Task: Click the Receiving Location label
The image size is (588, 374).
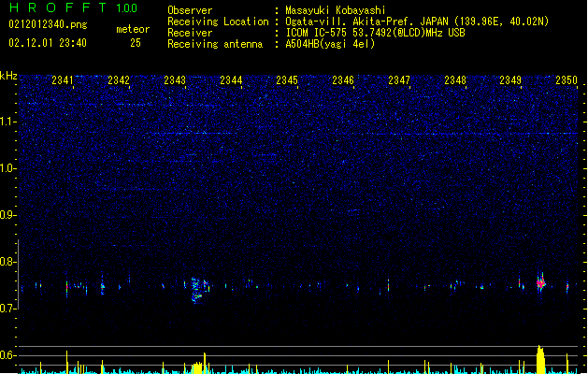Action: point(218,22)
